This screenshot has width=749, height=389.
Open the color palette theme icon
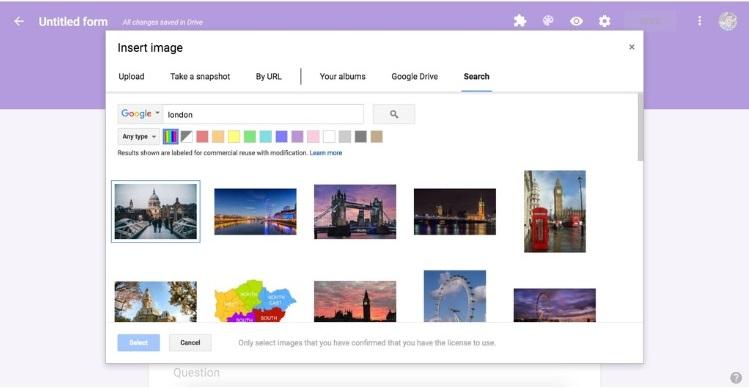coord(548,21)
